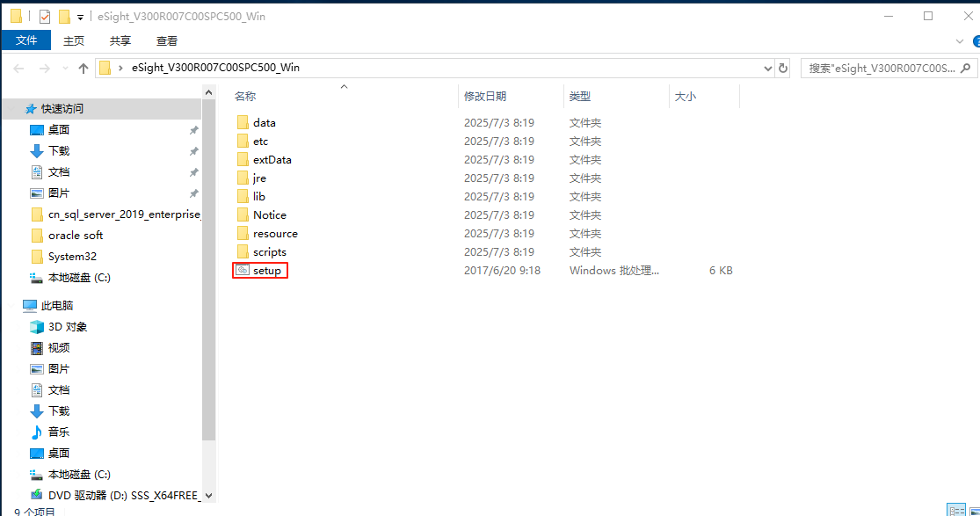The image size is (980, 516).
Task: Select the extData folder name
Action: [272, 159]
